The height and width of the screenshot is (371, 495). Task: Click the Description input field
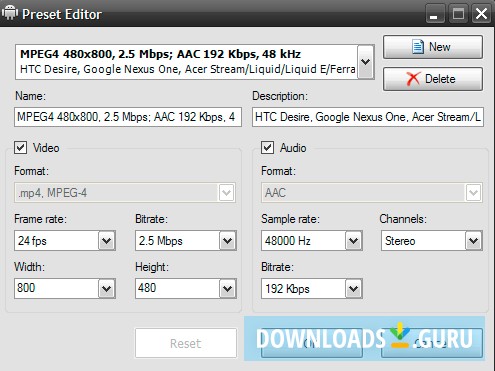click(368, 117)
